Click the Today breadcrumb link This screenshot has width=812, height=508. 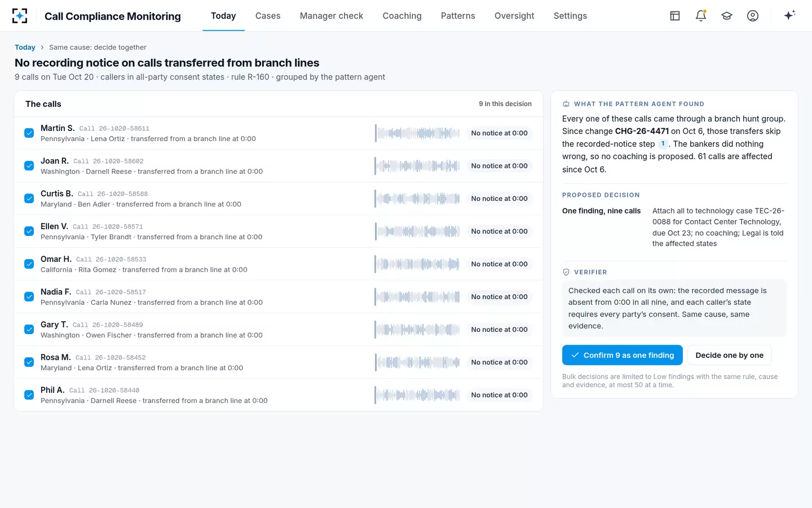[x=25, y=47]
